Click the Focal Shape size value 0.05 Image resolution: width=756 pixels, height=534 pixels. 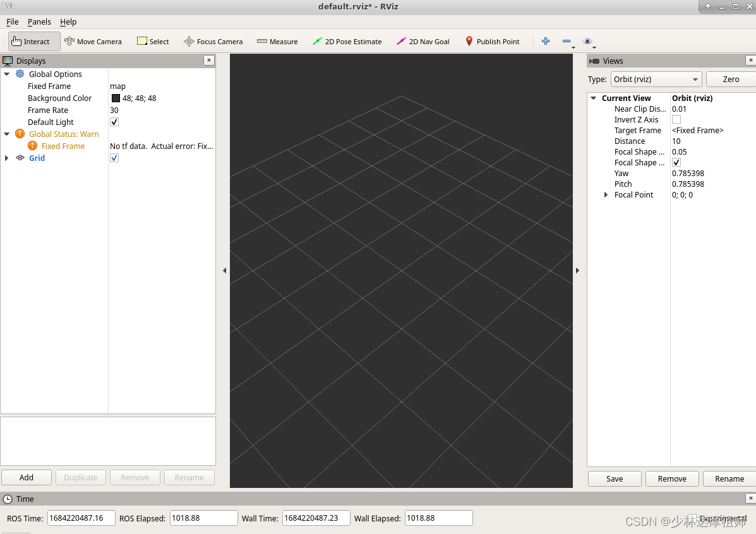click(x=680, y=152)
